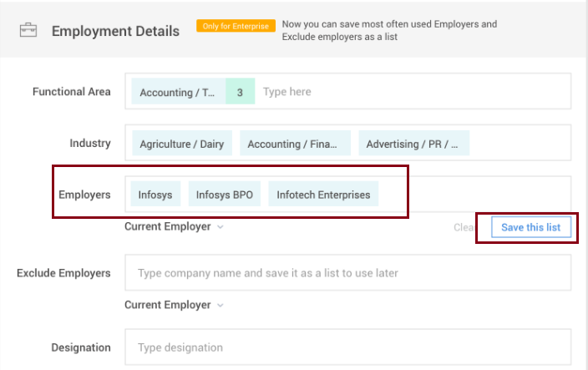Click the Only for Enterprise badge
Viewport: 588px width, 370px height.
tap(236, 26)
